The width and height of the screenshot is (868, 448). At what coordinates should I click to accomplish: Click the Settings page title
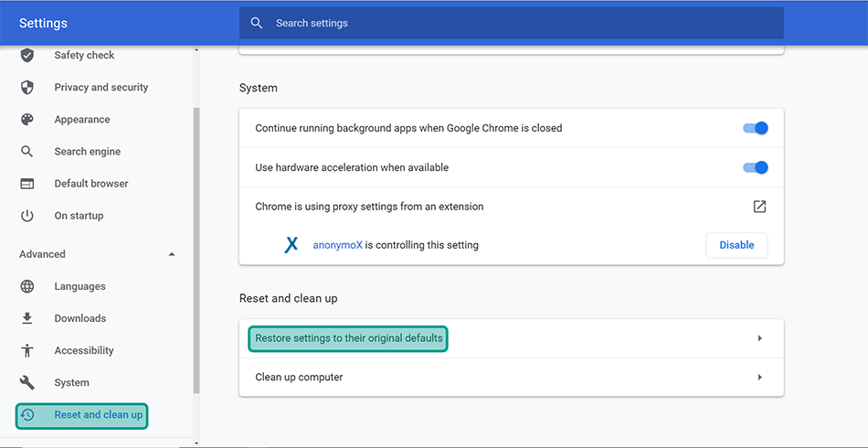[43, 23]
